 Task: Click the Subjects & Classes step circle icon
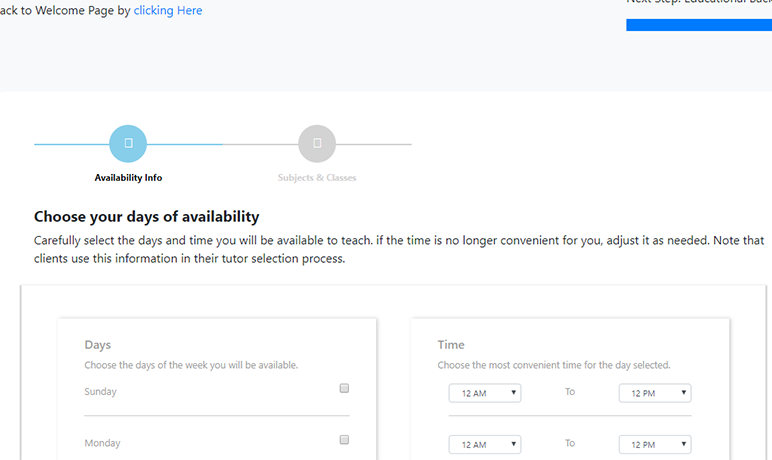coord(317,144)
